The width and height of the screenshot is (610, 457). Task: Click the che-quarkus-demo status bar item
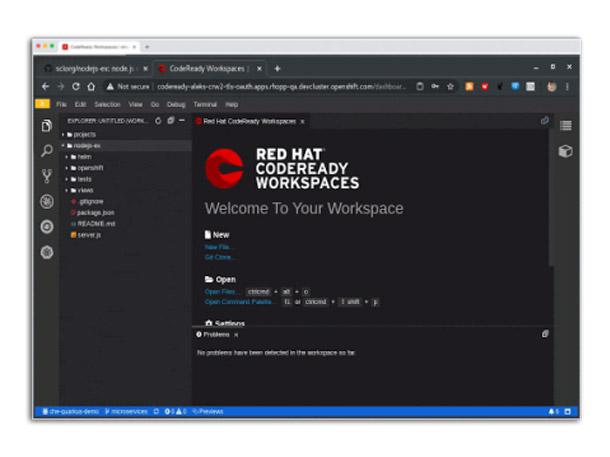71,411
